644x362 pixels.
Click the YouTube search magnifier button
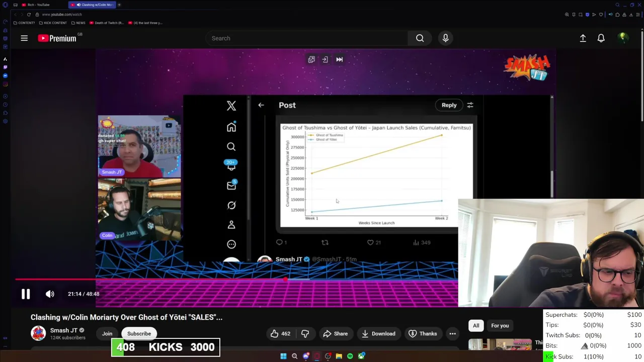420,38
